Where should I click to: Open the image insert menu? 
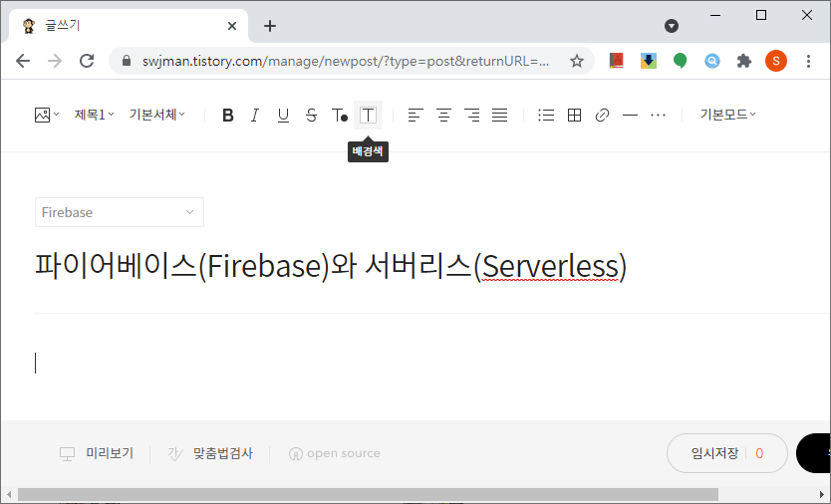pyautogui.click(x=47, y=115)
